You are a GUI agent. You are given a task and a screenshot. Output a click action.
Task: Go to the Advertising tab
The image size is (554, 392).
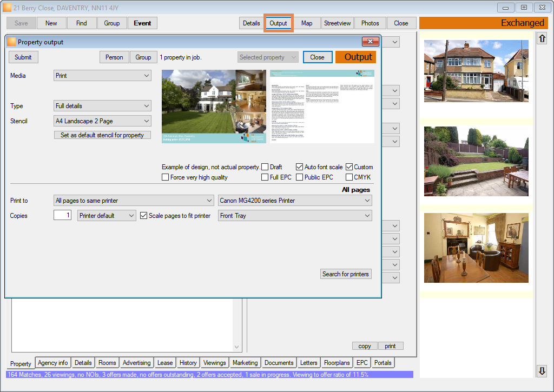[136, 363]
